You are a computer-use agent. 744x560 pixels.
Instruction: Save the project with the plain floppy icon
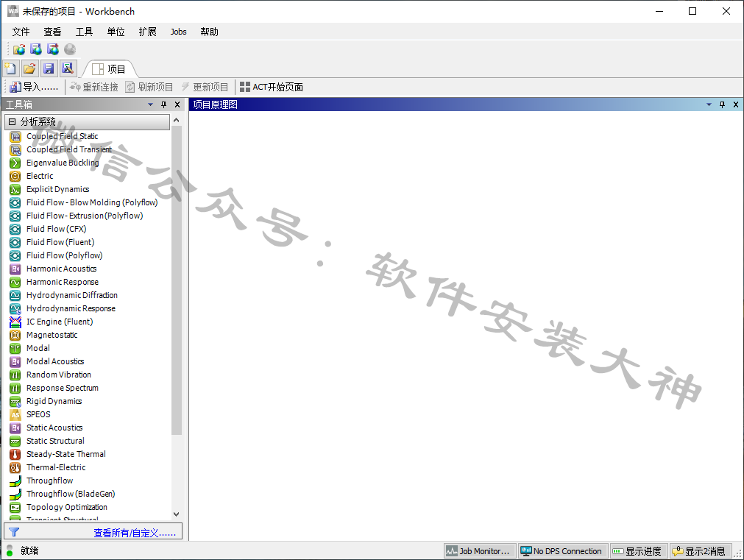coord(49,68)
